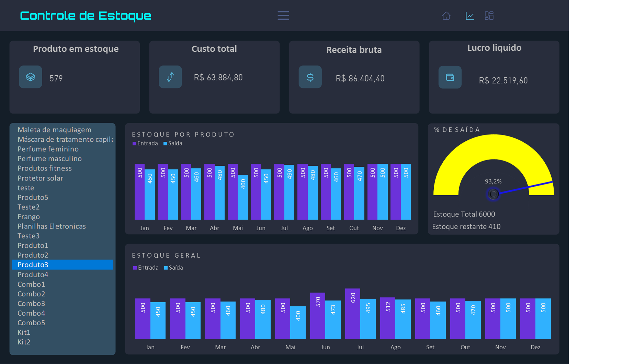Select the line chart analytics icon in the header
The height and width of the screenshot is (364, 623).
tap(470, 15)
